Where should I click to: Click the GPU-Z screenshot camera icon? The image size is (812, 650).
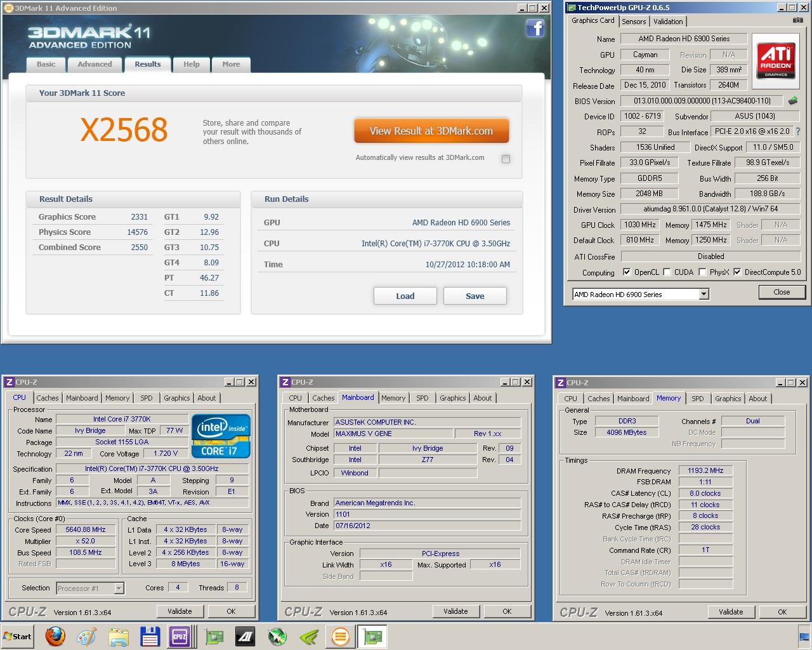(x=797, y=20)
